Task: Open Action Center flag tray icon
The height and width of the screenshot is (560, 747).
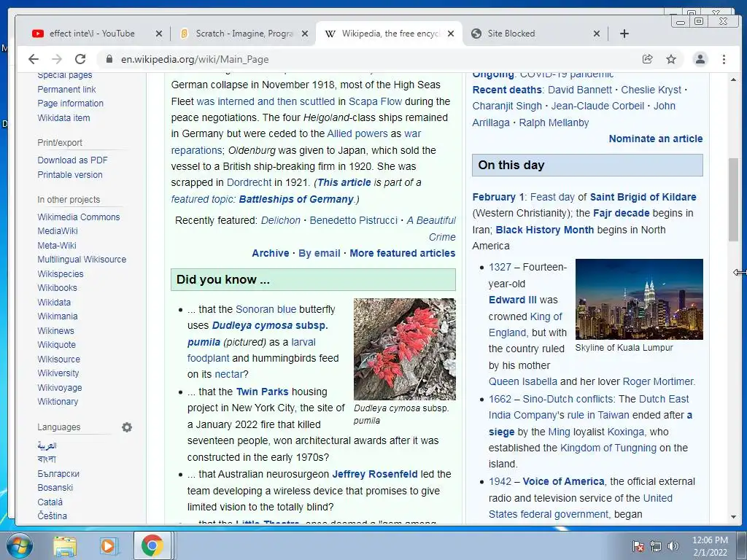Action: tap(638, 546)
